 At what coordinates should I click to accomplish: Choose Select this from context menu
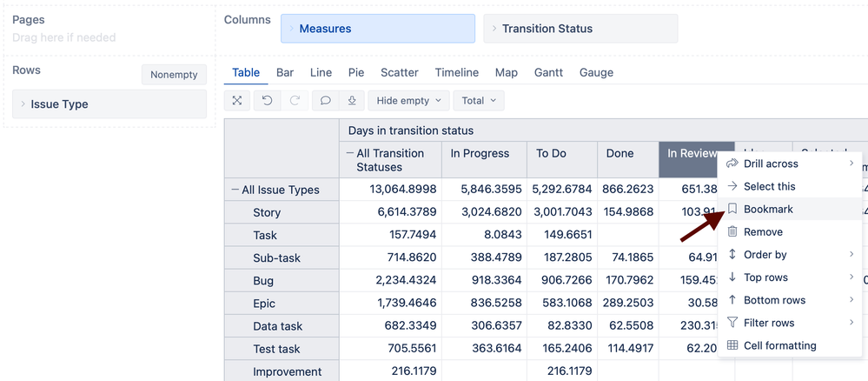790,186
